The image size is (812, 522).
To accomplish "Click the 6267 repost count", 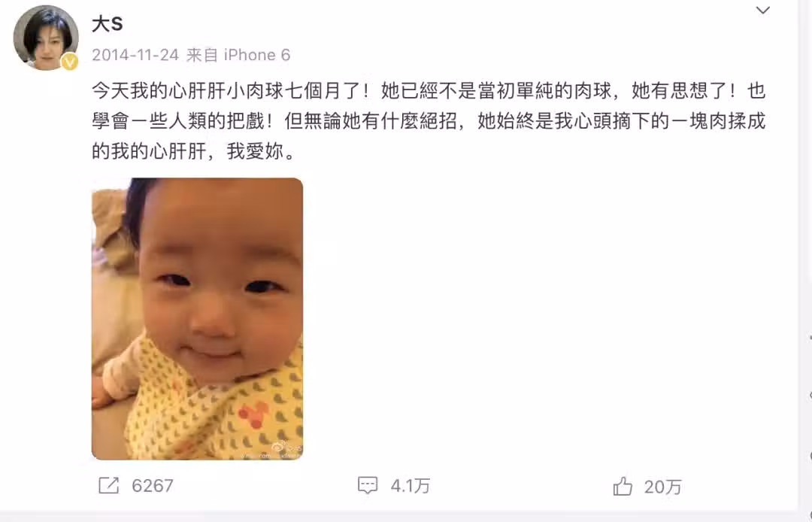I will click(x=152, y=486).
